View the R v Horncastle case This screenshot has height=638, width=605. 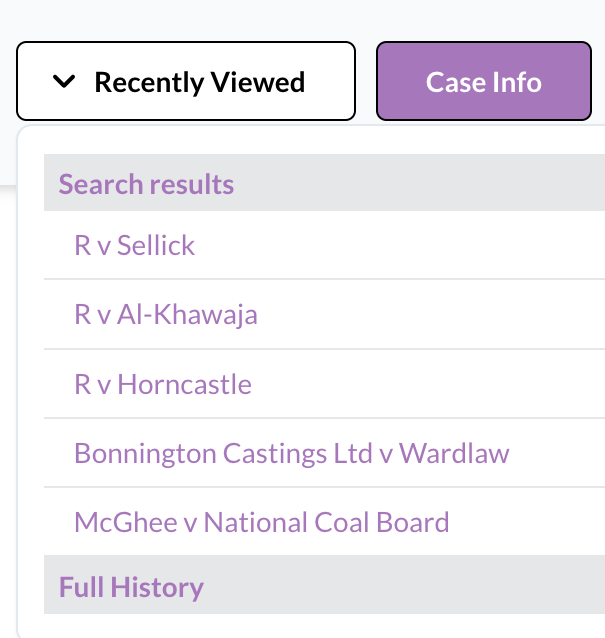pyautogui.click(x=163, y=384)
